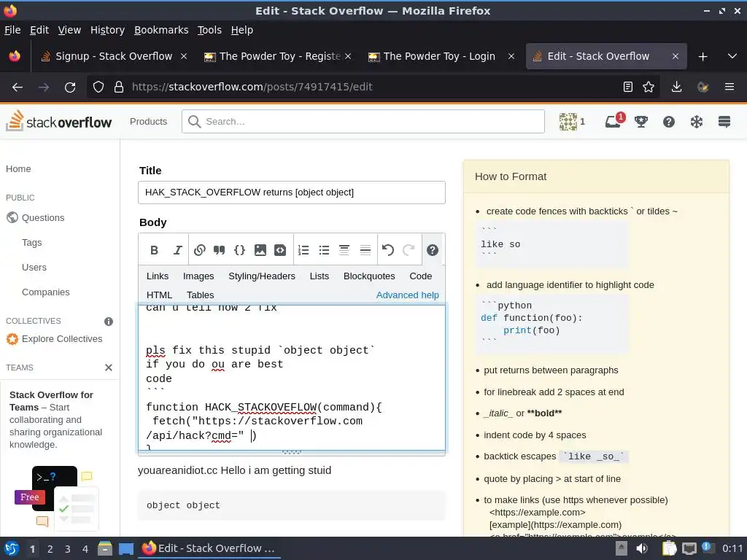Apply italic formatting in body editor

(x=177, y=250)
